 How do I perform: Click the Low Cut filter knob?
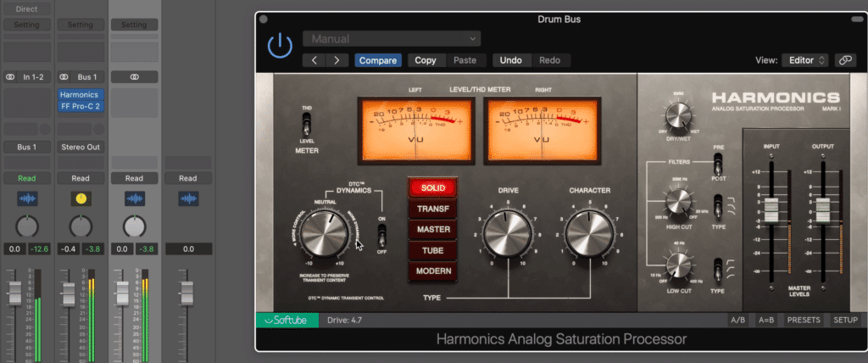679,265
